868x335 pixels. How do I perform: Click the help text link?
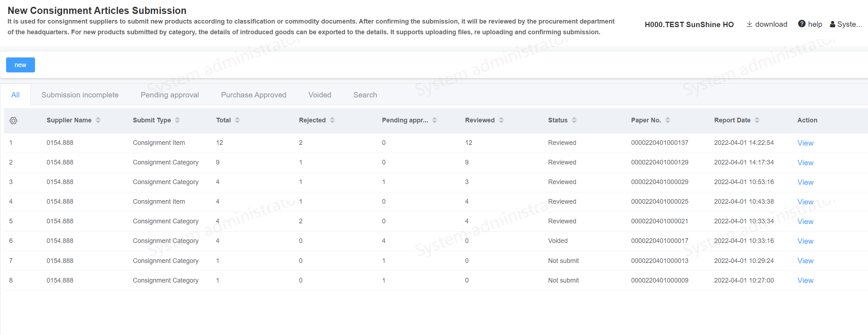(x=815, y=24)
